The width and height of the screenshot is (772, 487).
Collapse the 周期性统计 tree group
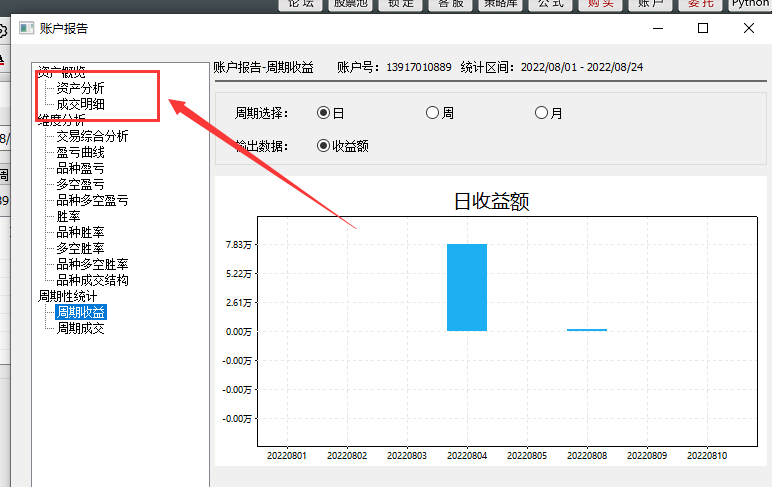[x=67, y=296]
